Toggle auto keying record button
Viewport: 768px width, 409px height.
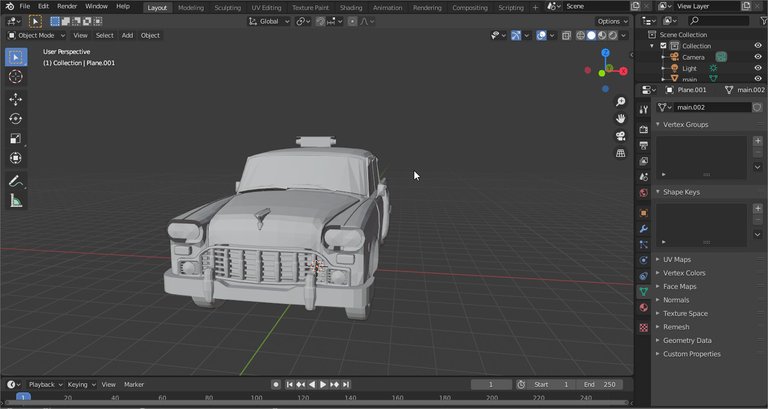(276, 385)
